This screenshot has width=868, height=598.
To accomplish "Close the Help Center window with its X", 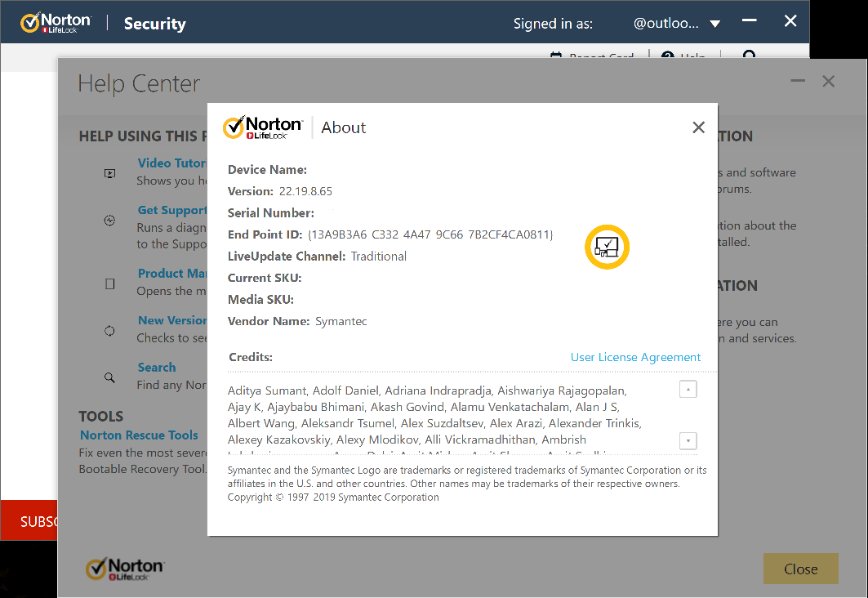I will coord(828,82).
